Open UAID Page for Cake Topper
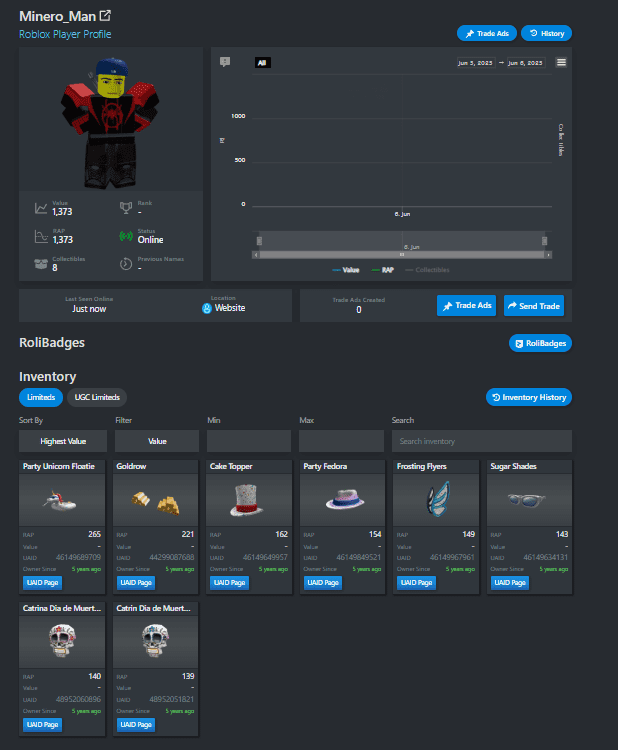The image size is (618, 750). [230, 583]
